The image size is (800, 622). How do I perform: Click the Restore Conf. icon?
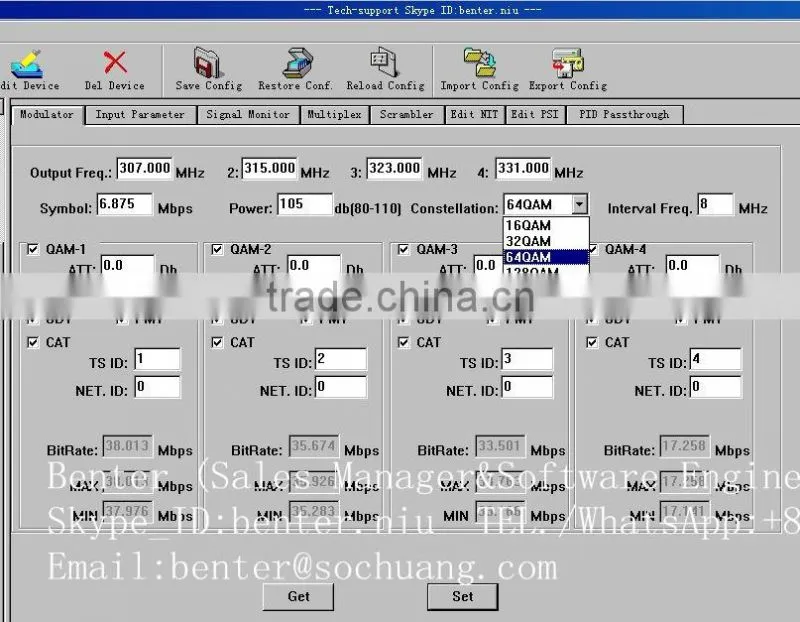pos(297,63)
